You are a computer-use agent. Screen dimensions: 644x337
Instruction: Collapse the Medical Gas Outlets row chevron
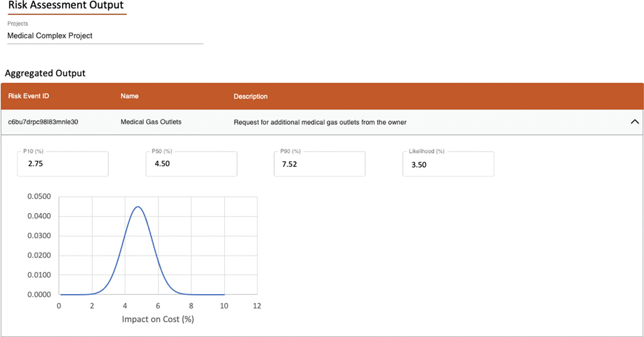click(x=634, y=122)
